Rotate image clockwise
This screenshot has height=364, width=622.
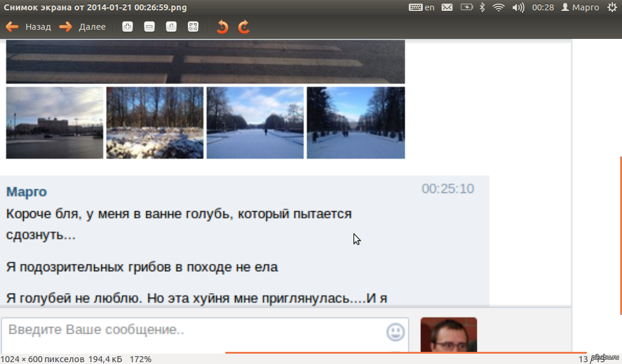(244, 27)
